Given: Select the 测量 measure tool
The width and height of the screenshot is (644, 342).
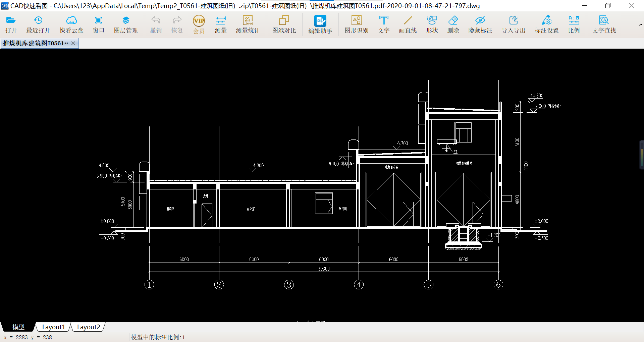Looking at the screenshot, I should [220, 24].
